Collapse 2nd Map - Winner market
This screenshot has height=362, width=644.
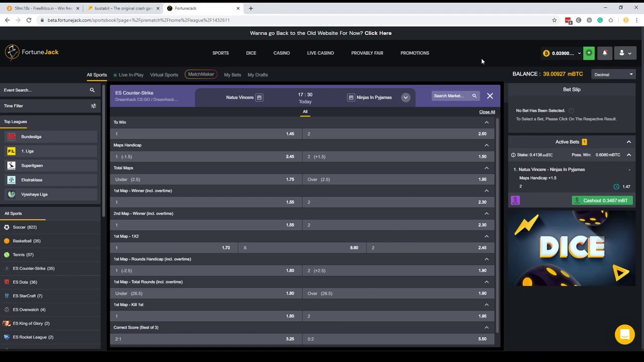(487, 213)
